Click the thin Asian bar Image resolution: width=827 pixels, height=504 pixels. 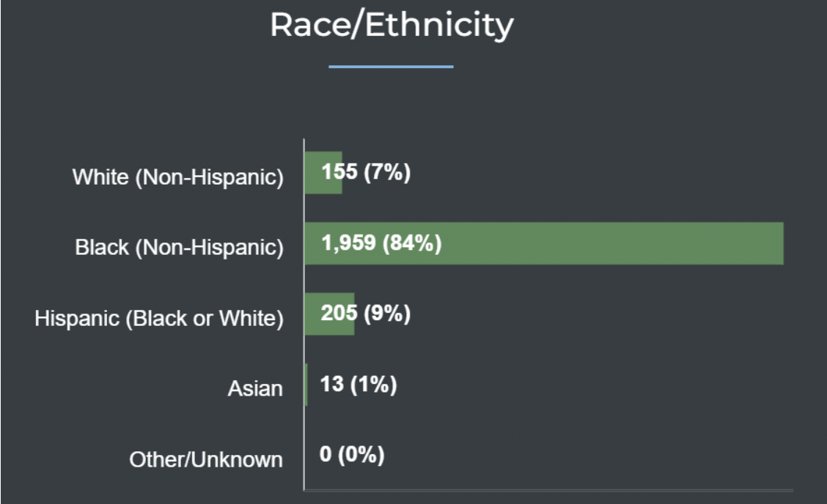point(306,385)
